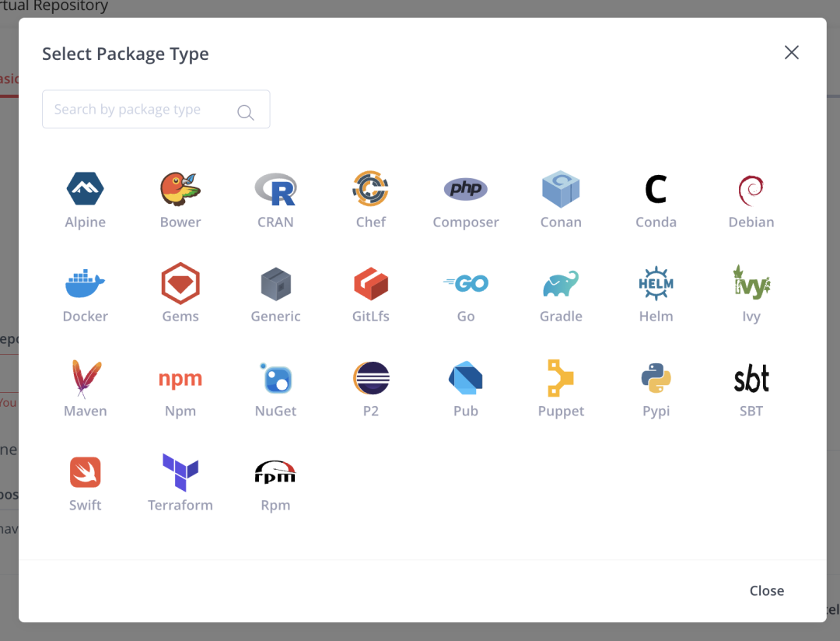Viewport: 840px width, 641px height.
Task: Choose the Docker whale icon
Action: (86, 283)
